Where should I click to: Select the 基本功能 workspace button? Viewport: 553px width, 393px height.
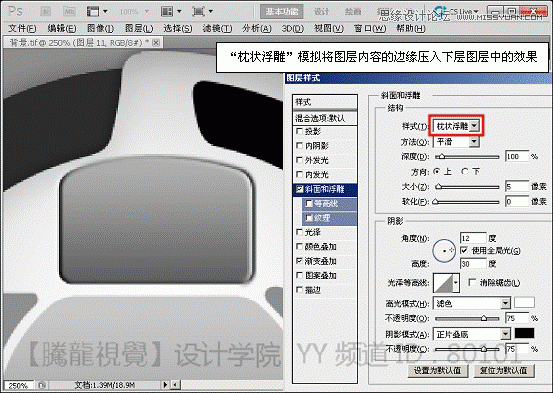pyautogui.click(x=281, y=11)
